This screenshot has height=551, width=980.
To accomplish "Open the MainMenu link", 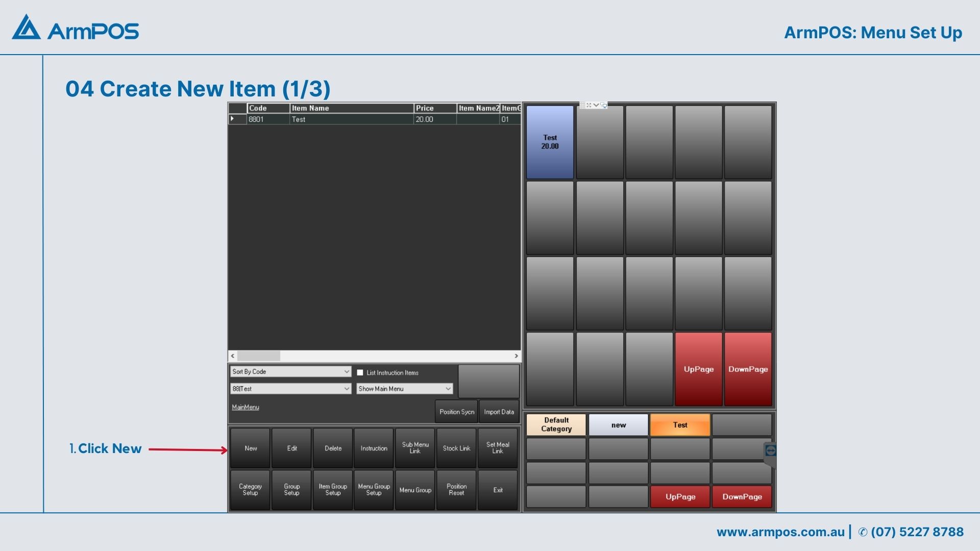I will point(246,407).
